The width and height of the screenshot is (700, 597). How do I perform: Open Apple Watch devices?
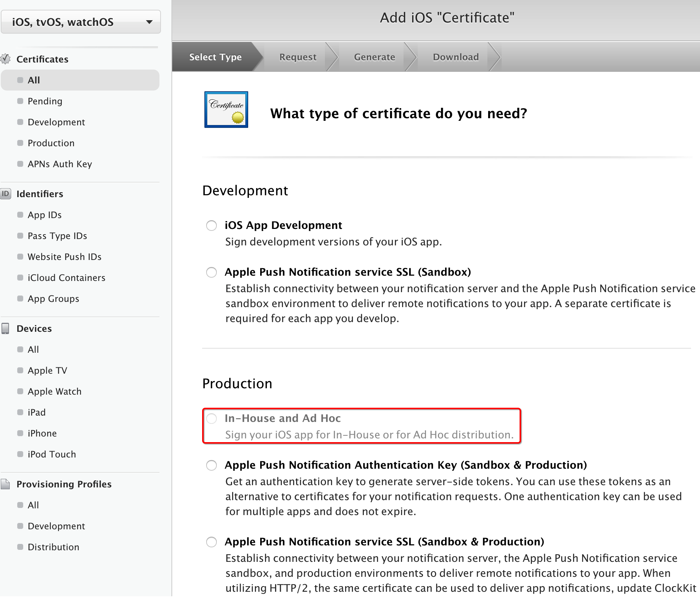pos(55,391)
